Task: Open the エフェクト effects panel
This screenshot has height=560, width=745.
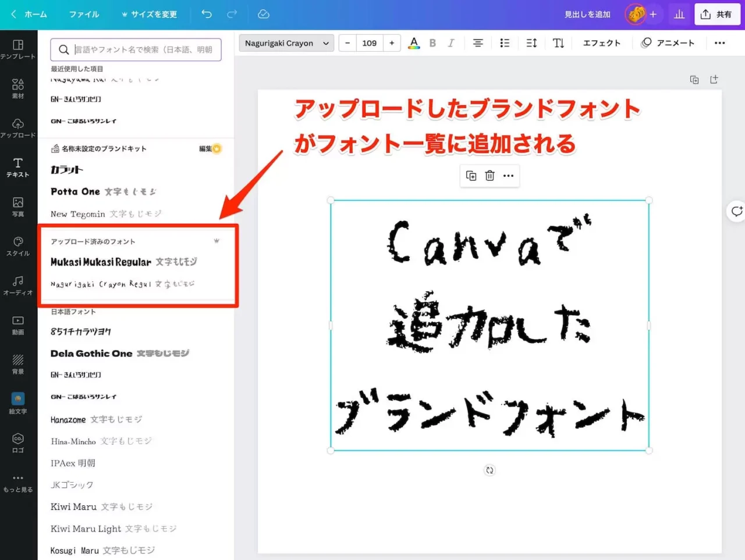Action: (x=602, y=43)
